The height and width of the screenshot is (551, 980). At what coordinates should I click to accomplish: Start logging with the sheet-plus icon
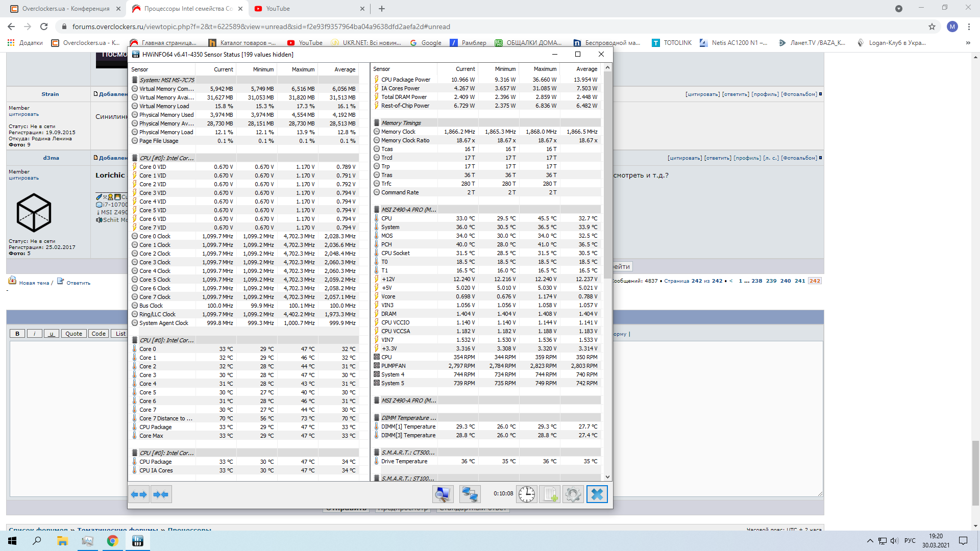[550, 494]
